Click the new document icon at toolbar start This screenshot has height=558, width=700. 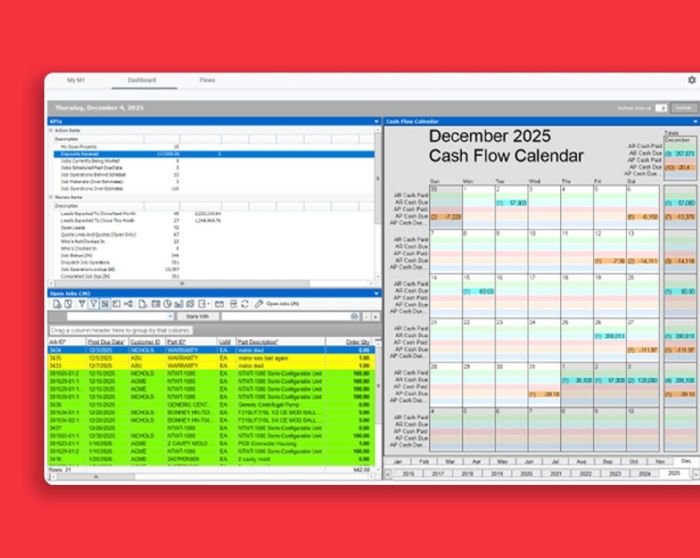click(x=57, y=304)
